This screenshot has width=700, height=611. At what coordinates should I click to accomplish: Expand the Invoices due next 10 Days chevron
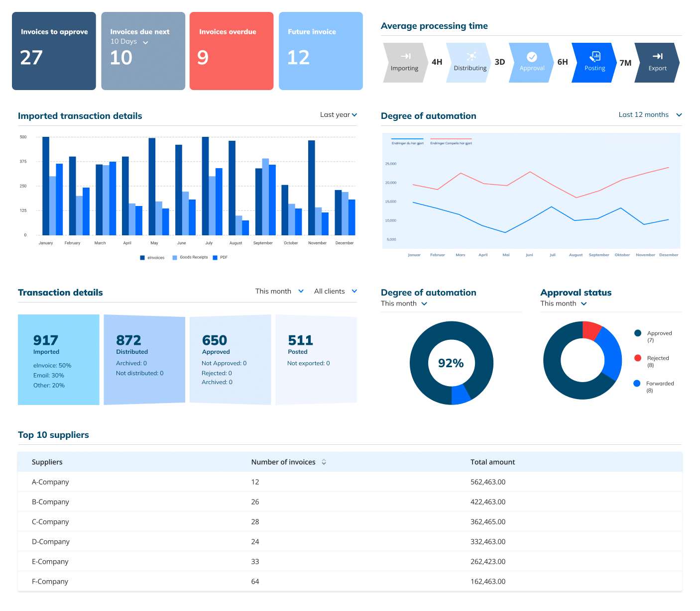tap(145, 43)
